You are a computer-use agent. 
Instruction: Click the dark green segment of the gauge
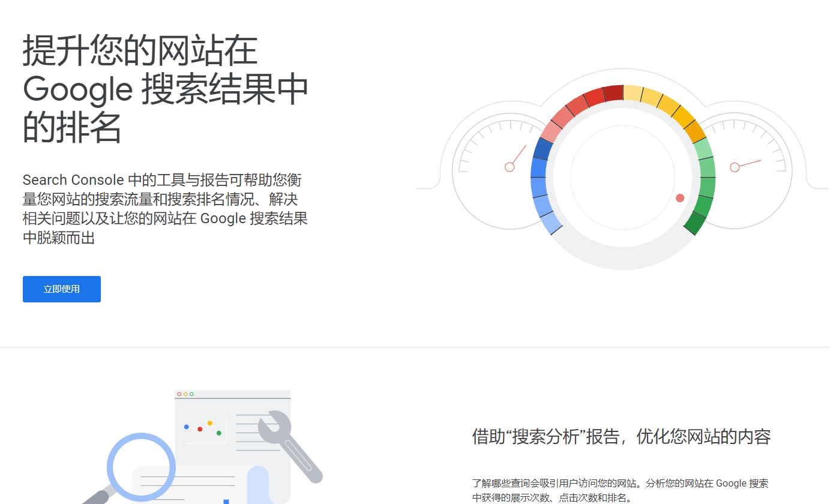pyautogui.click(x=695, y=223)
